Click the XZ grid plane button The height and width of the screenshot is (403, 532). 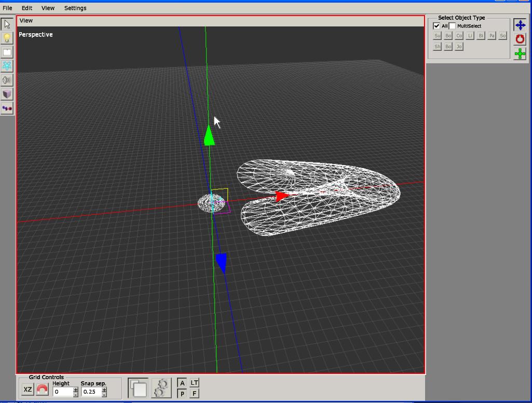[28, 390]
